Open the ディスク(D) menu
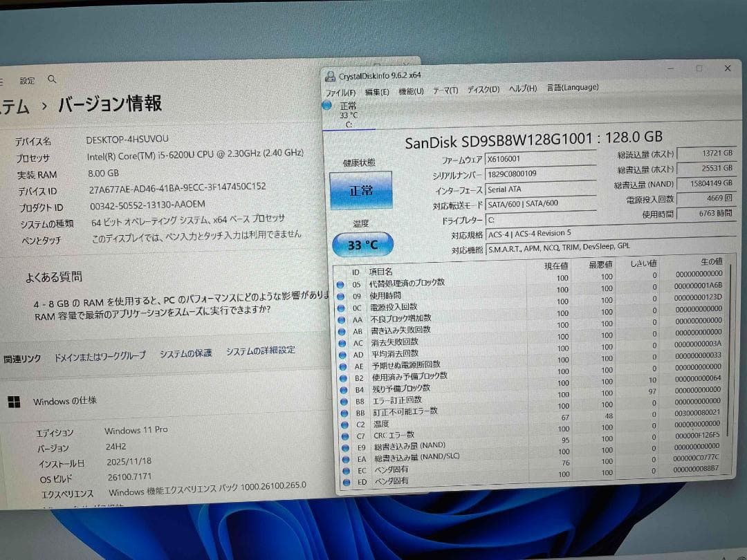 point(483,89)
